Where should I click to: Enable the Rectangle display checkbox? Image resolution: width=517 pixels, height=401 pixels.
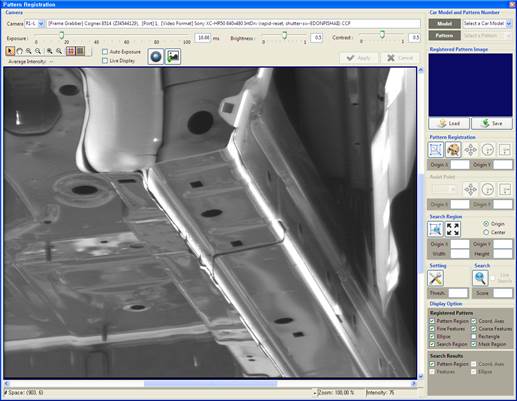(x=474, y=336)
